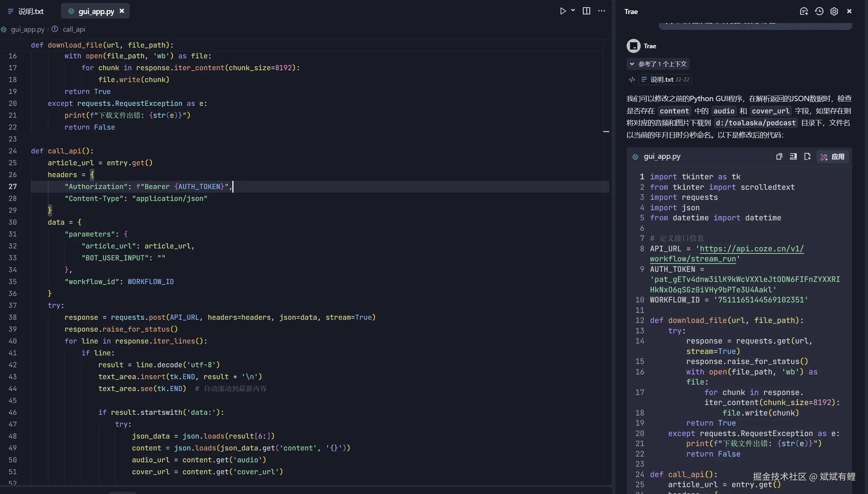Select call_api breadcrumb item

click(74, 29)
